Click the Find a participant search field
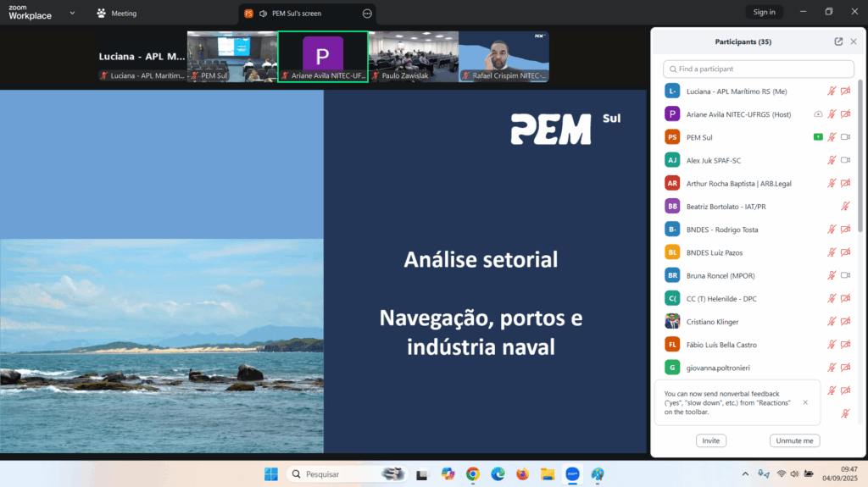 point(759,69)
